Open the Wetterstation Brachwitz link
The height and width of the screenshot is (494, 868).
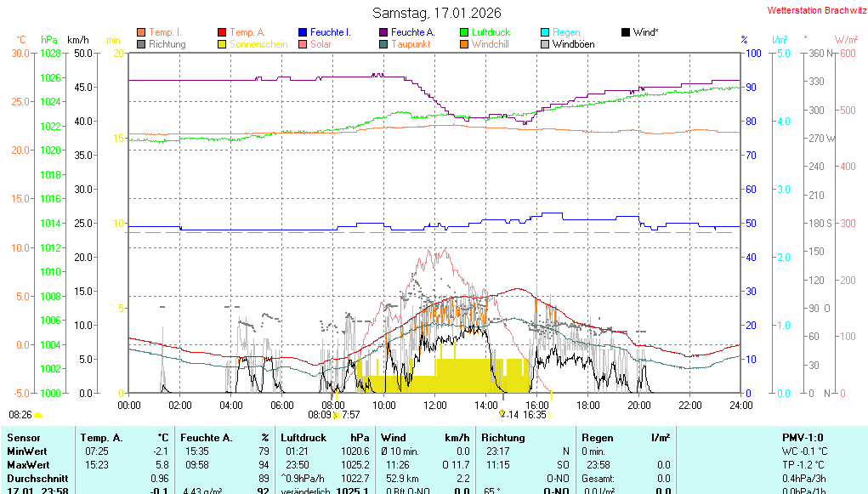tap(812, 11)
